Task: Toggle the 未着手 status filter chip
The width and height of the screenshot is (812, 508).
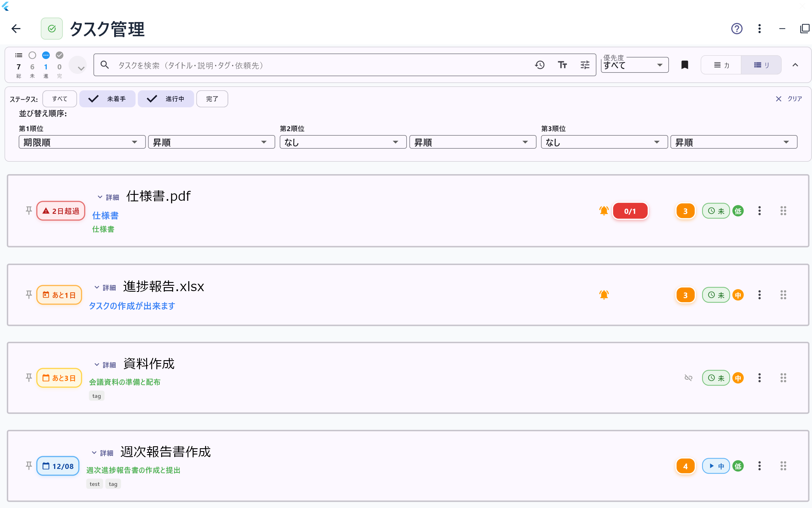Action: tap(108, 99)
